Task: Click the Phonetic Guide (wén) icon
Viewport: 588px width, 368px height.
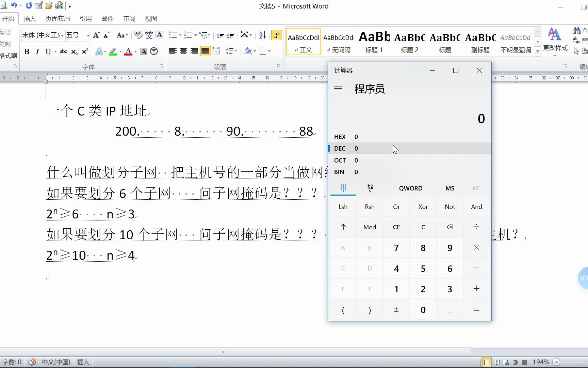Action: [x=149, y=35]
